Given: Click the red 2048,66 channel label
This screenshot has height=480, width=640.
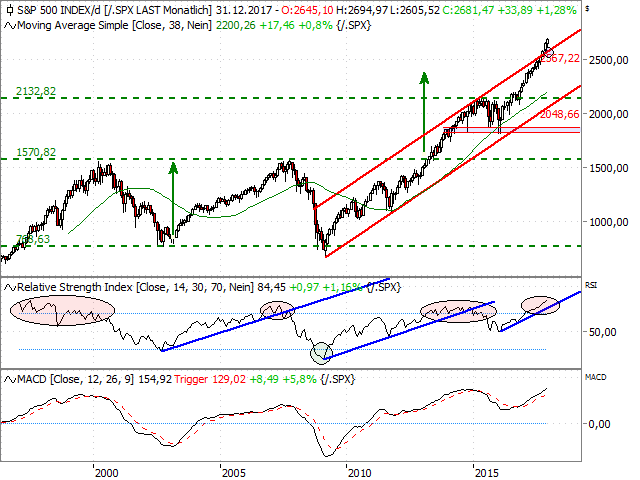Looking at the screenshot, I should click(x=560, y=114).
